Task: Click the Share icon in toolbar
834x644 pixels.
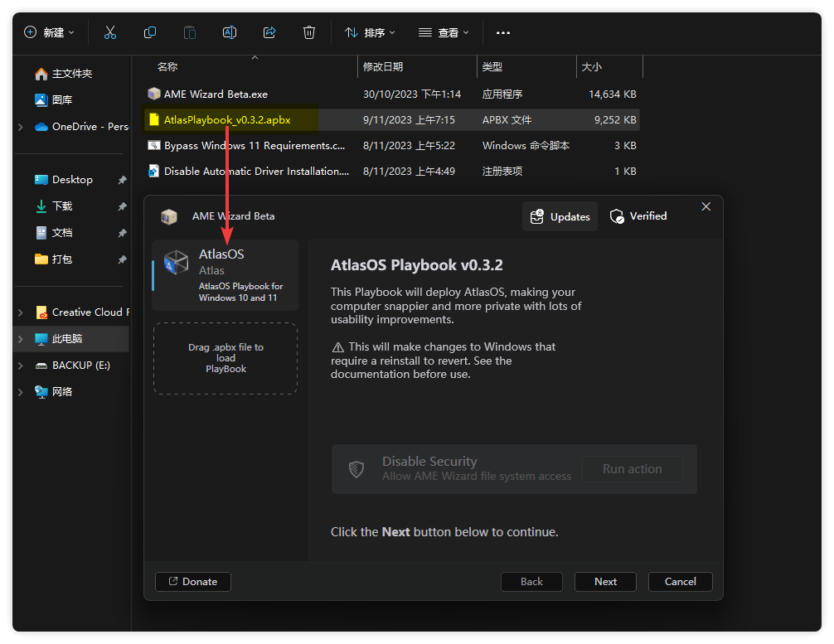Action: point(269,32)
